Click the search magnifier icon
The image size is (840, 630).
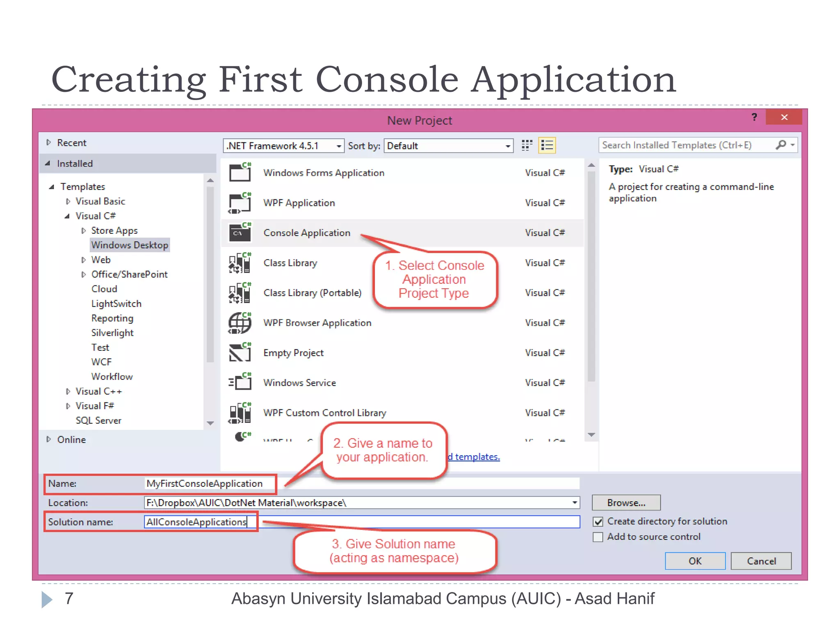pos(781,145)
